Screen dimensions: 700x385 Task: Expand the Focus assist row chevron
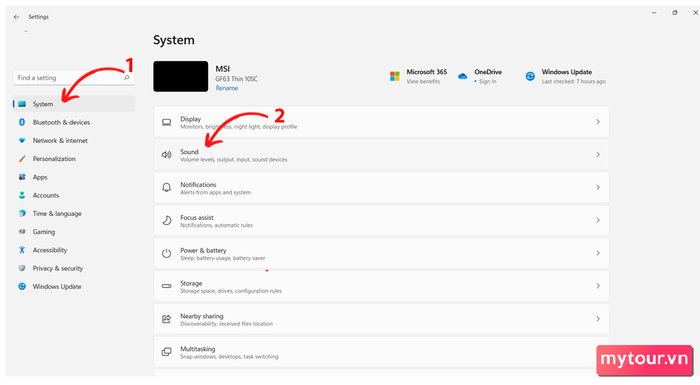[598, 220]
